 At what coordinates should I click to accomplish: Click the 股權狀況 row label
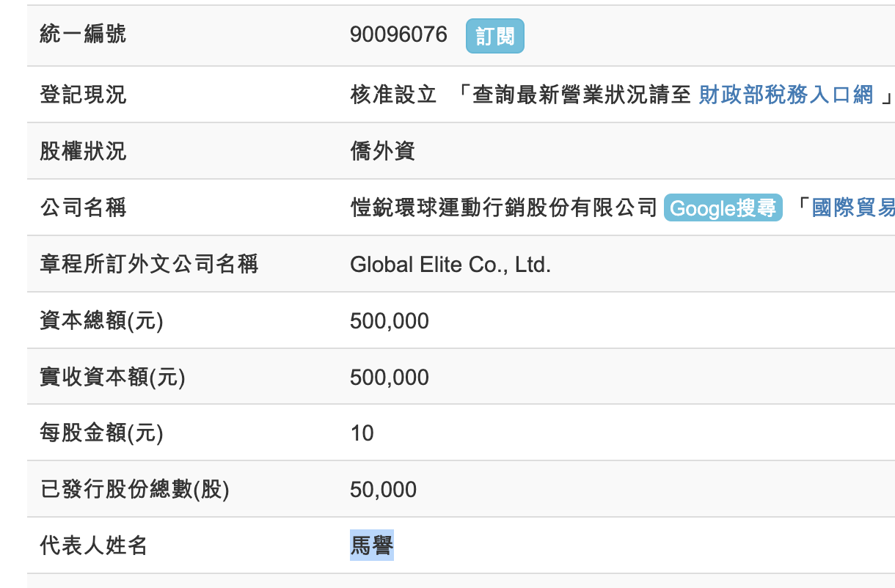(83, 151)
